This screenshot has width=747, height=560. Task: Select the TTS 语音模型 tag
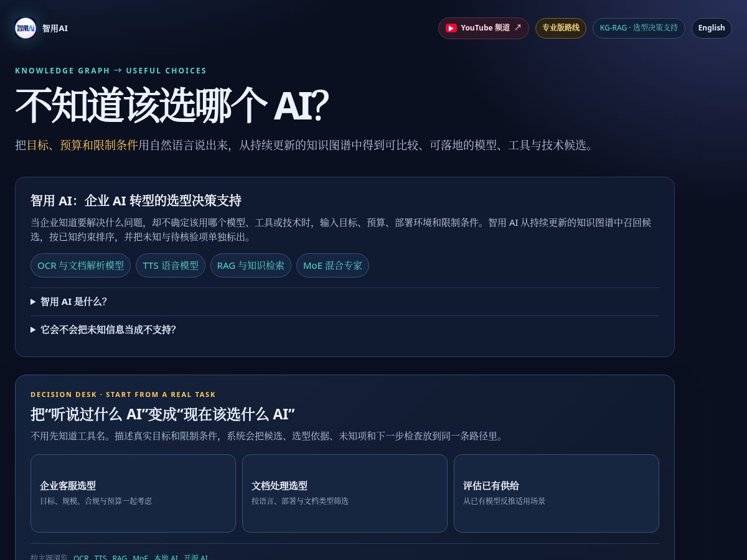click(x=171, y=266)
